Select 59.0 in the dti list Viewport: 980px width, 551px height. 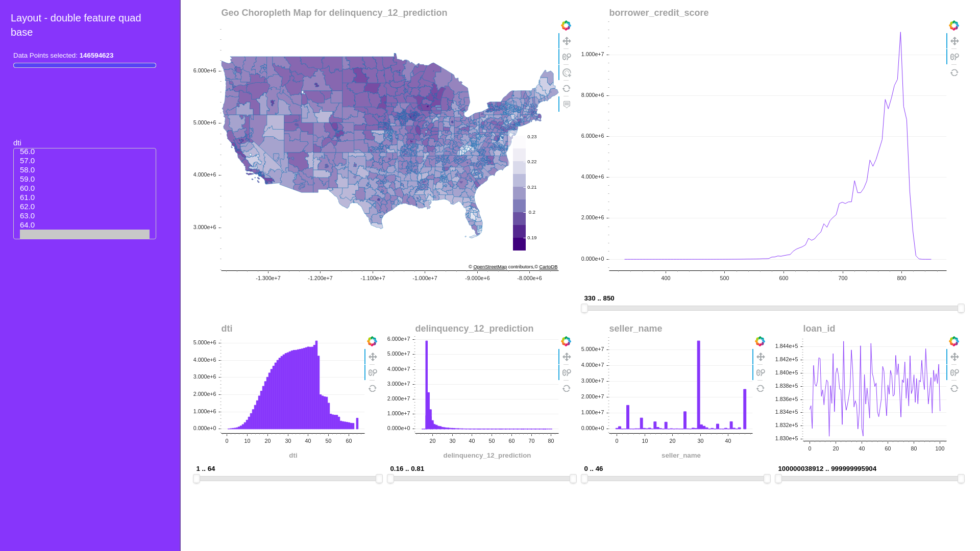[x=85, y=179]
